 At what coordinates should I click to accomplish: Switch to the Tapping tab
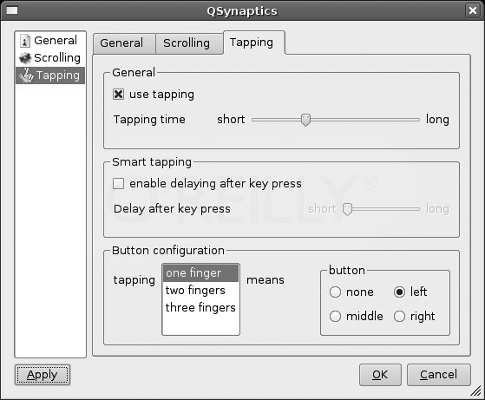tap(254, 42)
